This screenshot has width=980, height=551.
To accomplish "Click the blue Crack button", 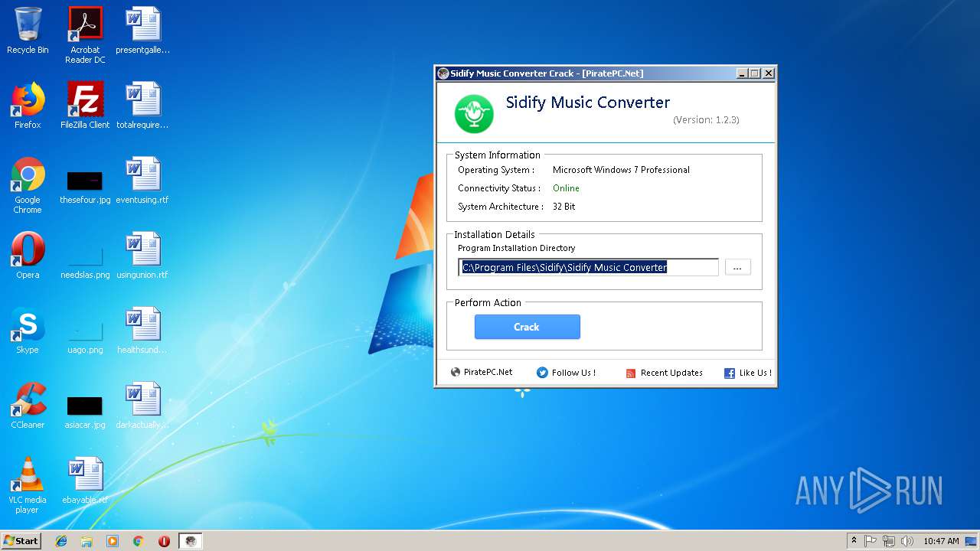I will (527, 327).
